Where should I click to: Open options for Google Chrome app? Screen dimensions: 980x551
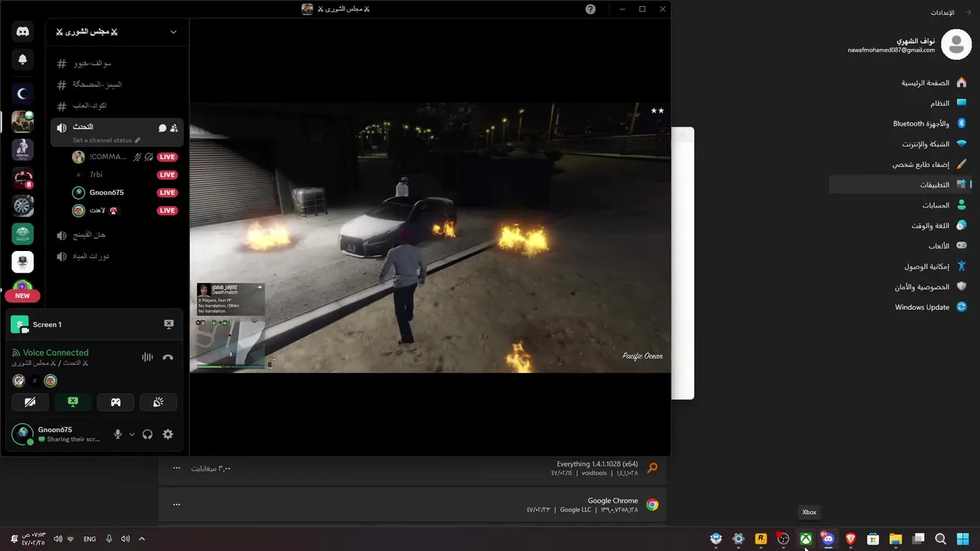(x=177, y=504)
